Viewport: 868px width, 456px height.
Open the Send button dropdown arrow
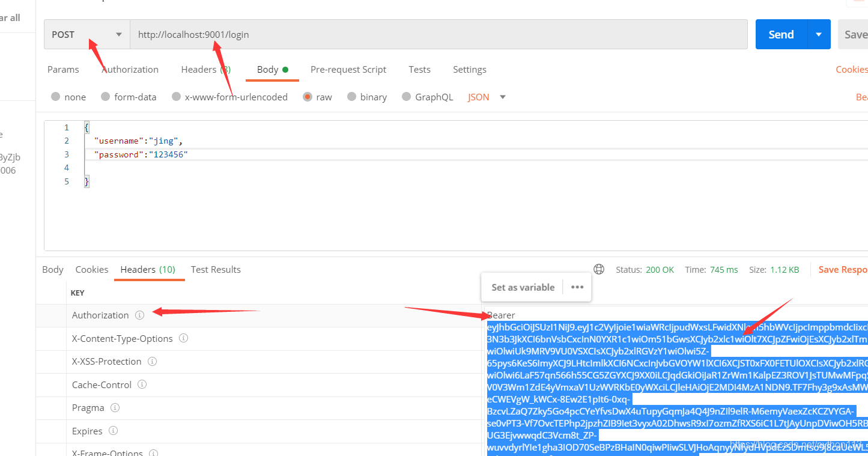819,34
